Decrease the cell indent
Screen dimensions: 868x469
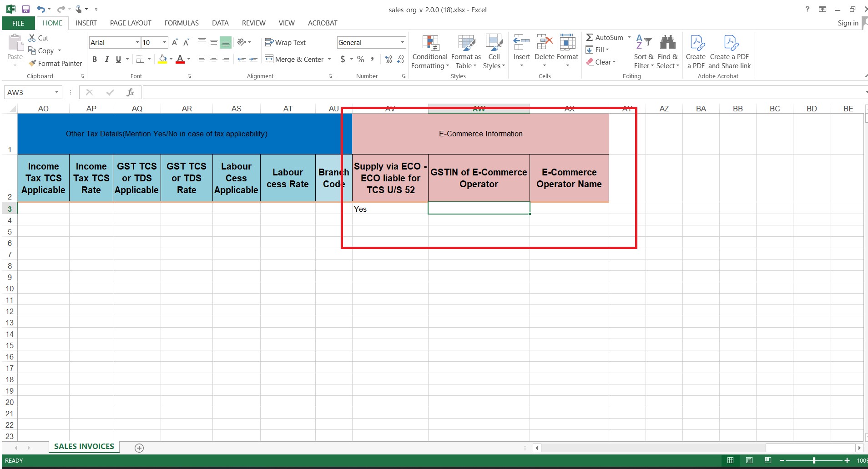point(242,59)
